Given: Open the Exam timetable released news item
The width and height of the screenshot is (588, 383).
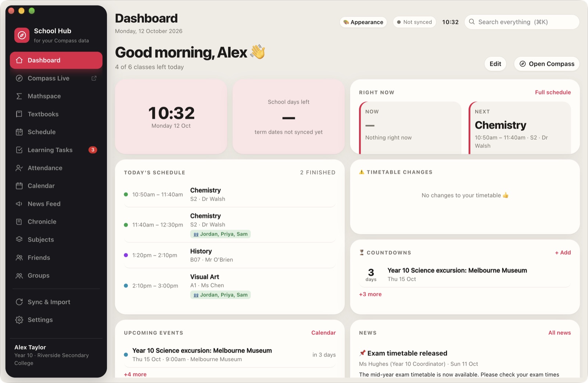Looking at the screenshot, I should pos(465,363).
